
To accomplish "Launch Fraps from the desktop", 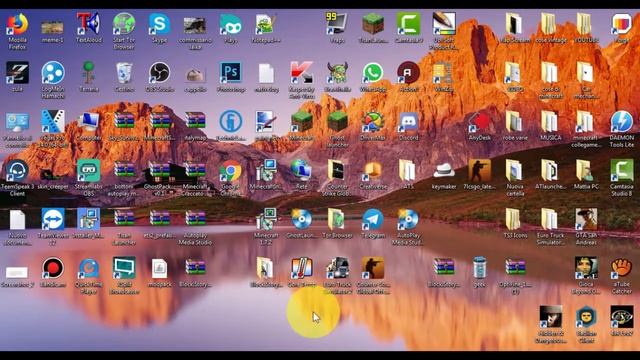I will click(x=336, y=24).
